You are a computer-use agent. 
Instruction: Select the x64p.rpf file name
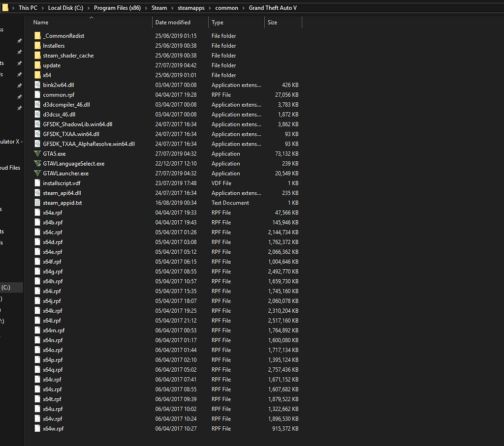[x=53, y=359]
